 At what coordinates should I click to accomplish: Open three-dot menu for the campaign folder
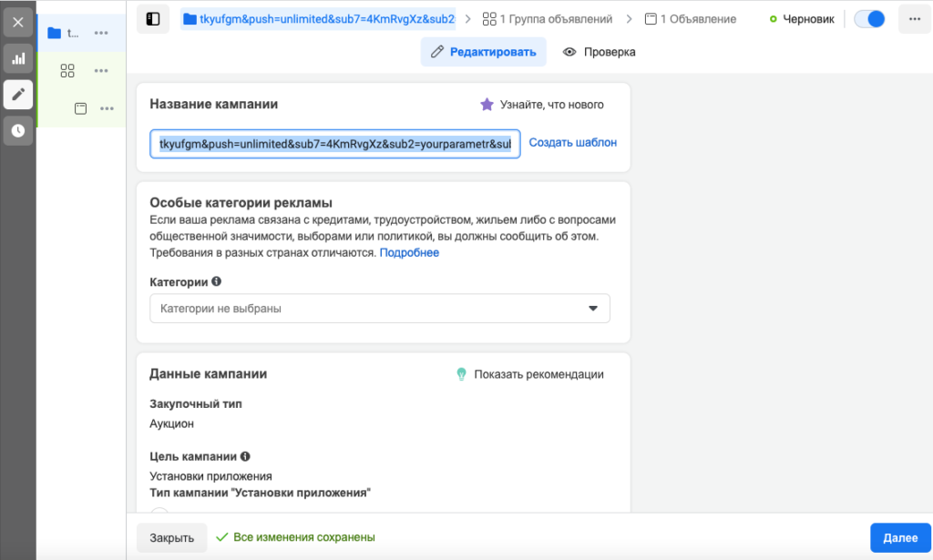pyautogui.click(x=101, y=33)
